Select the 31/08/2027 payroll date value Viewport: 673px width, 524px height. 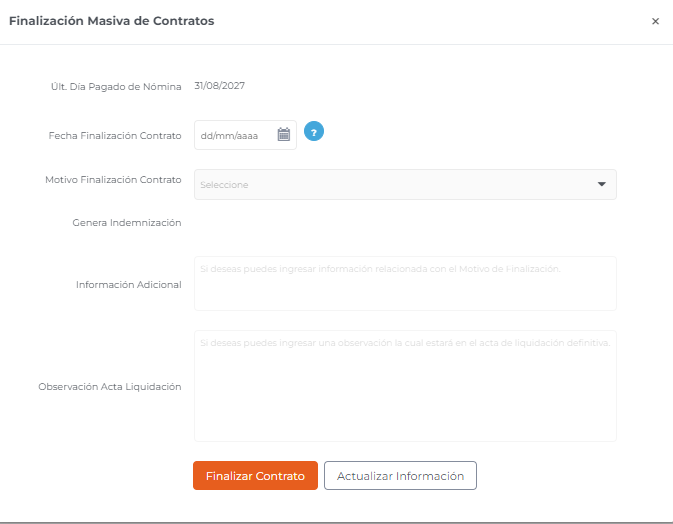(x=219, y=86)
